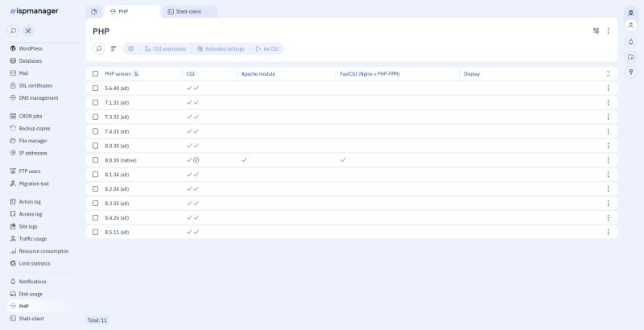The image size is (644, 330).
Task: Click the Backup copies icon
Action: 13,129
